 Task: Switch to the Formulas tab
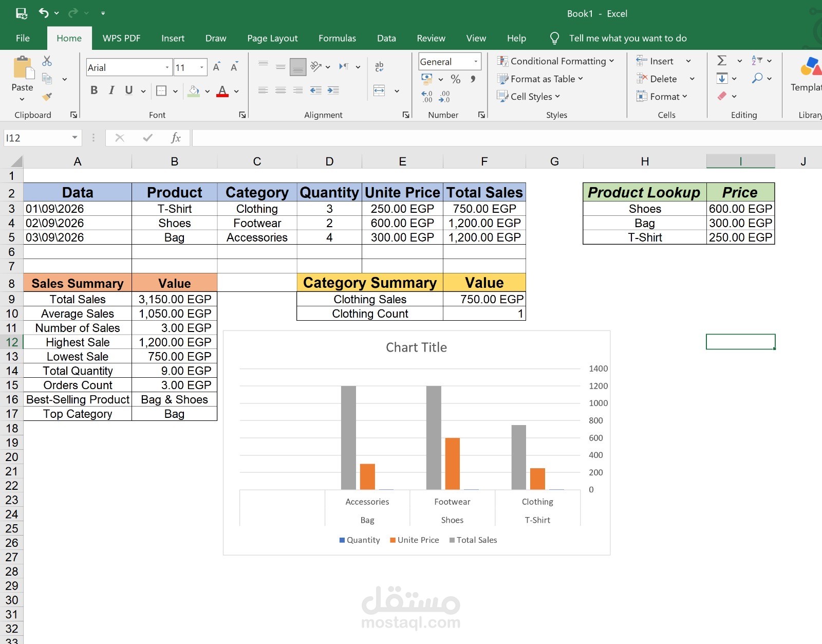pyautogui.click(x=337, y=38)
